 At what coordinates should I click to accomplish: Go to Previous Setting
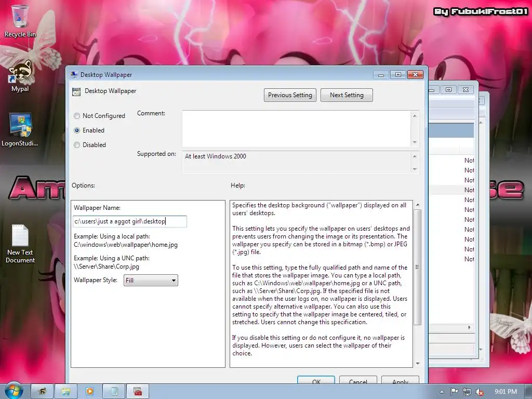point(290,95)
